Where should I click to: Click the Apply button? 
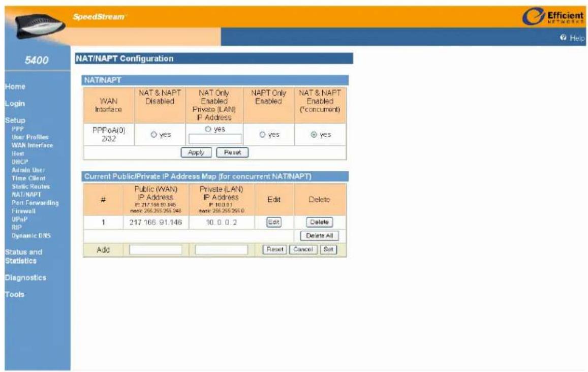[x=196, y=152]
